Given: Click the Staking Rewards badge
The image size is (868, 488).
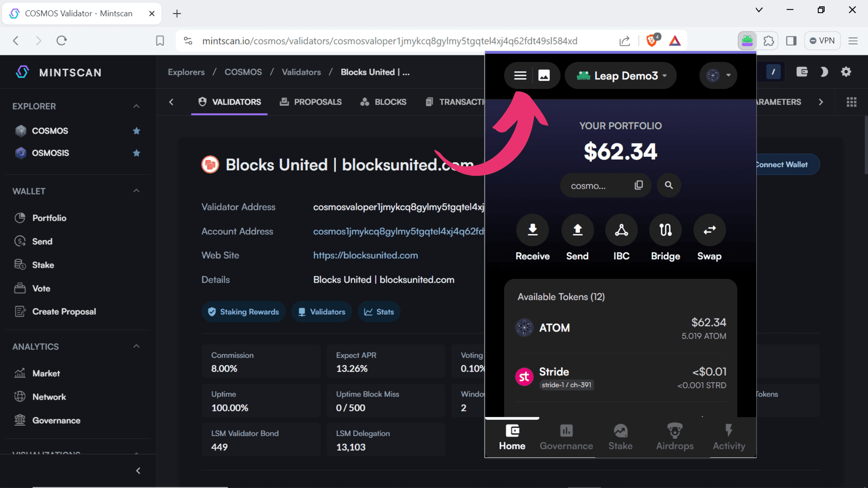Looking at the screenshot, I should 243,312.
